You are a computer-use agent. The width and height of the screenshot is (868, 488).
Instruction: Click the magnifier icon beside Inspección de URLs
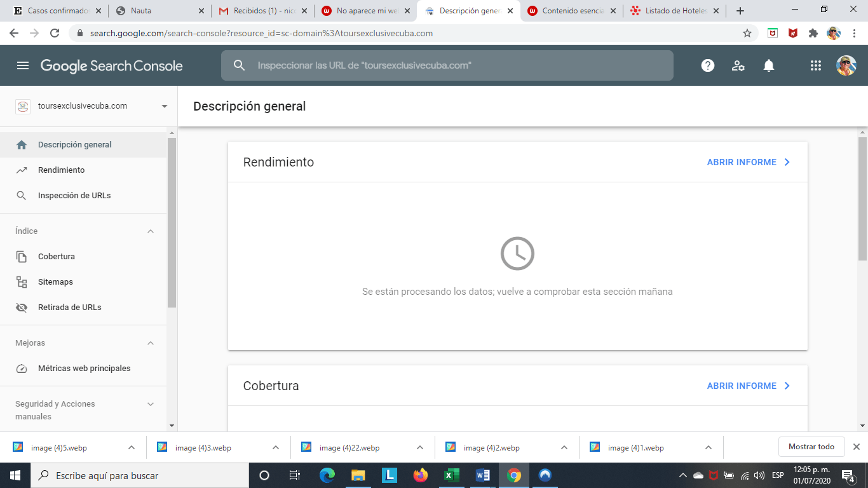[x=22, y=196]
